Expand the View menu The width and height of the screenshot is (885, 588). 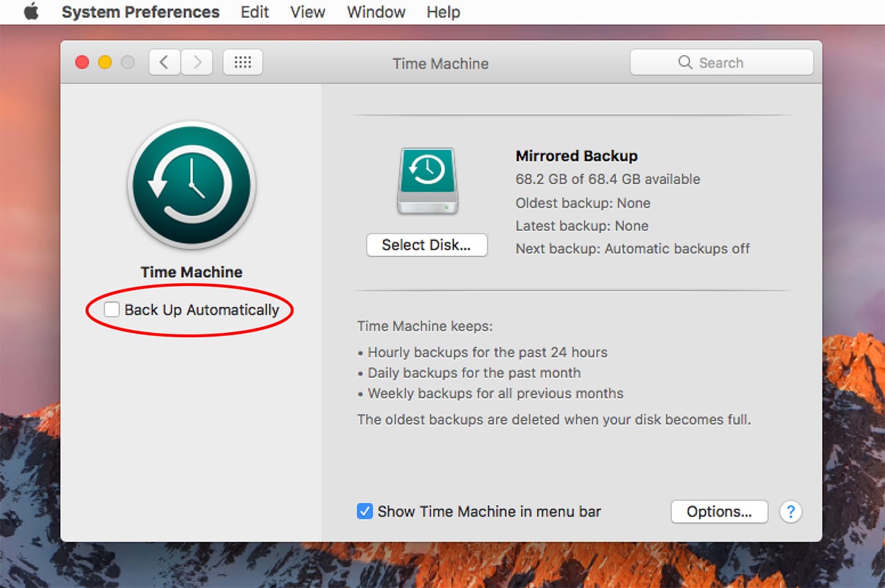point(308,12)
